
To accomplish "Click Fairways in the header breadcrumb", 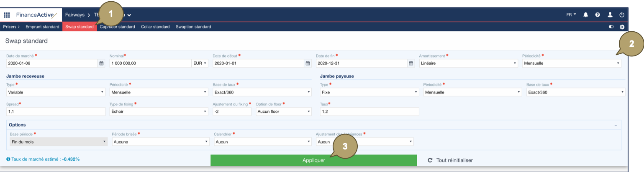I will click(75, 15).
